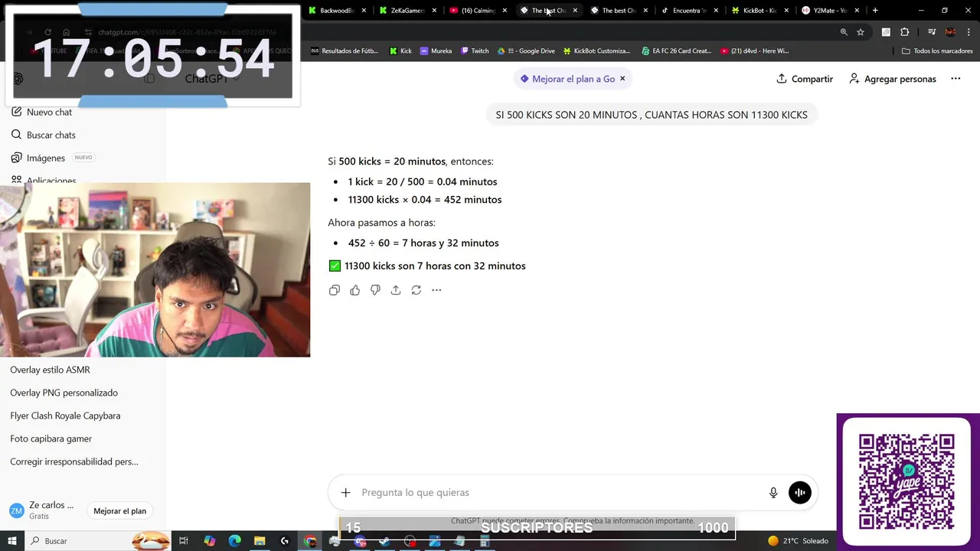The height and width of the screenshot is (551, 980).
Task: Open EA FC 26 Card Creator bookmark
Action: pyautogui.click(x=677, y=51)
